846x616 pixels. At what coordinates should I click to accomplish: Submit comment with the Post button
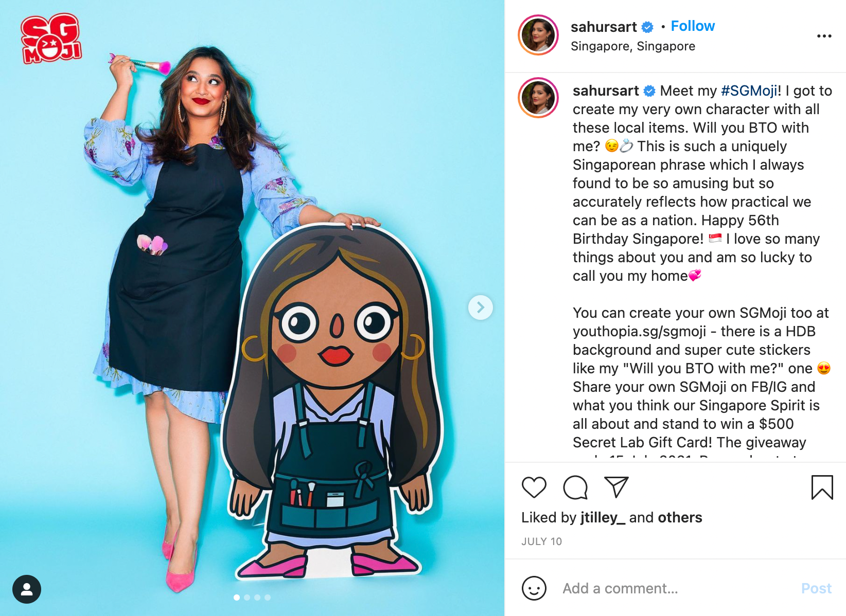(816, 588)
